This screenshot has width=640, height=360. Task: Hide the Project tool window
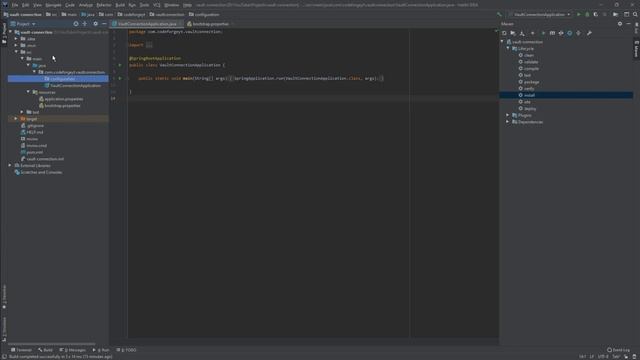[x=104, y=24]
